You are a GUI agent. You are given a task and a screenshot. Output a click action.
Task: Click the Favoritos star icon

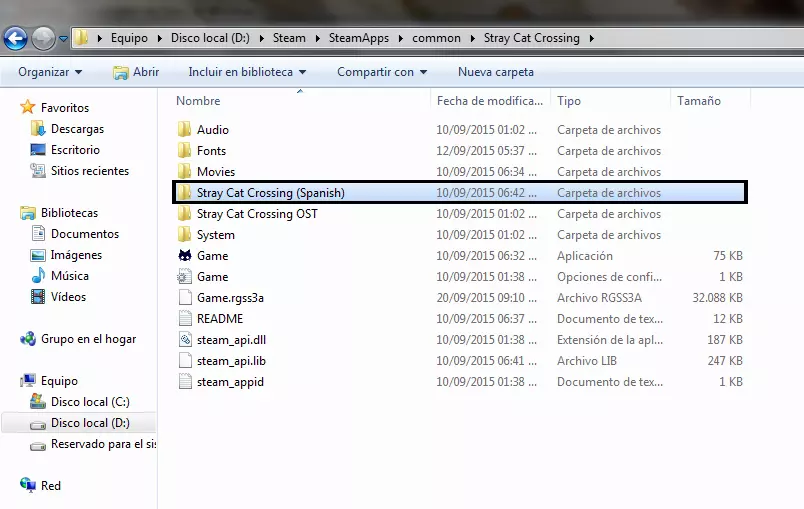tap(28, 107)
